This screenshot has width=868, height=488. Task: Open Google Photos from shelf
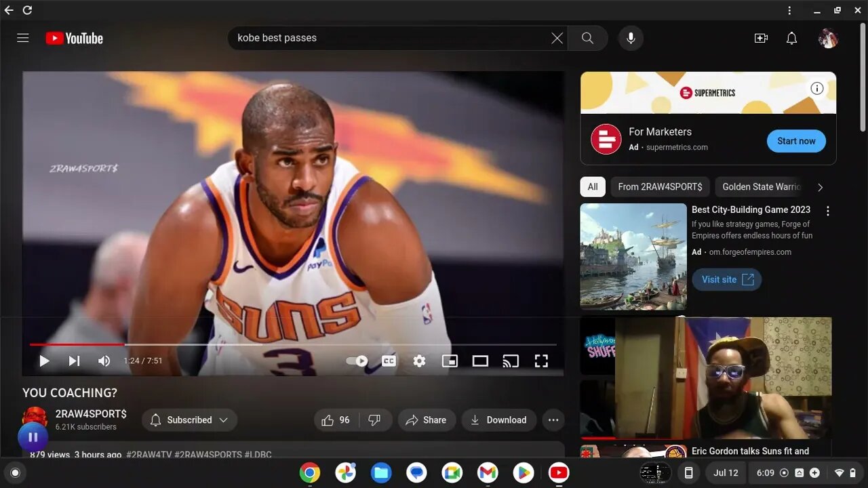[x=346, y=472]
